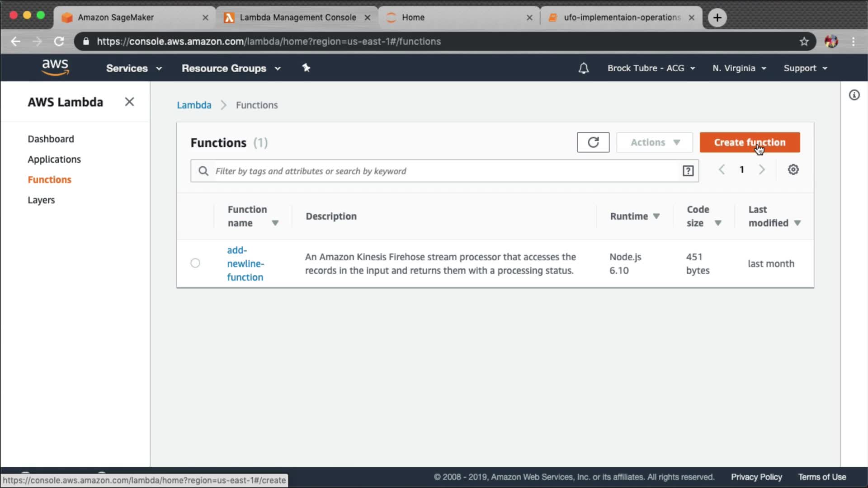Bookmark this page with the star icon

tap(804, 42)
